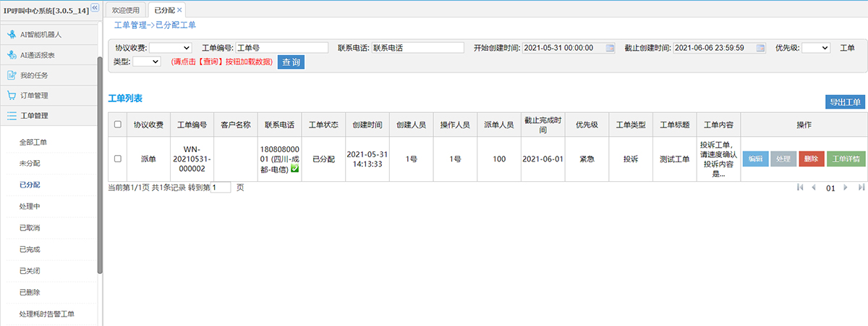Open 已删除 in the sidebar
The height and width of the screenshot is (326, 868).
click(x=30, y=292)
